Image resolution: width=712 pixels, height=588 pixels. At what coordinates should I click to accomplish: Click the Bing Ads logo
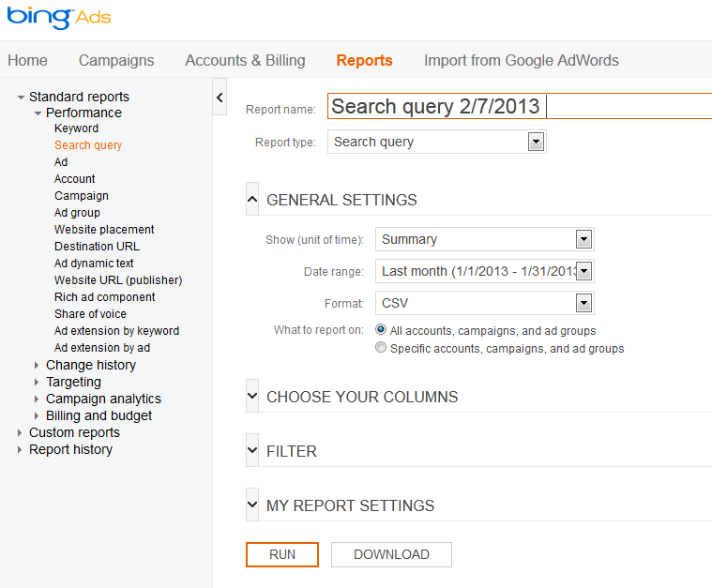pyautogui.click(x=58, y=18)
